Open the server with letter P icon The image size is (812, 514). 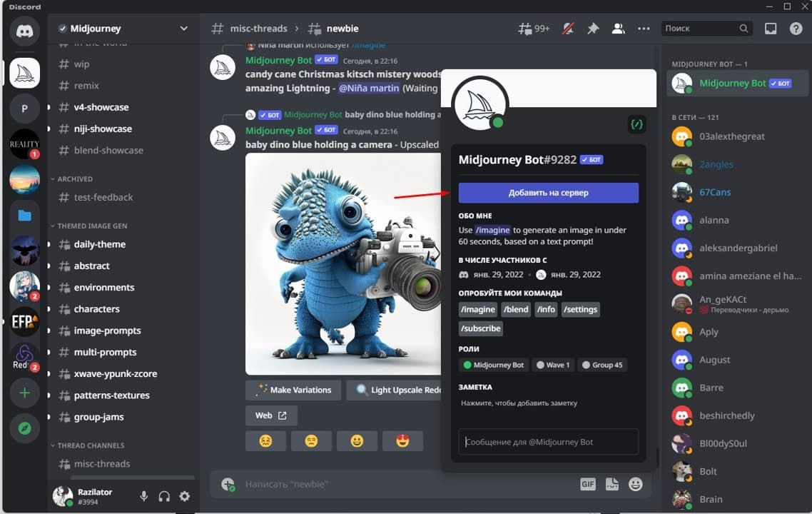point(24,109)
